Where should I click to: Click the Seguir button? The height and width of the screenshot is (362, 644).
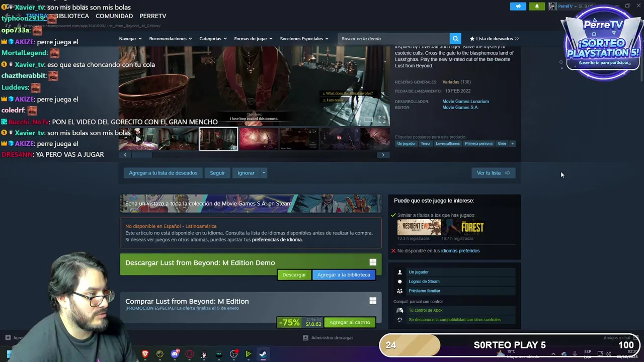[x=217, y=173]
